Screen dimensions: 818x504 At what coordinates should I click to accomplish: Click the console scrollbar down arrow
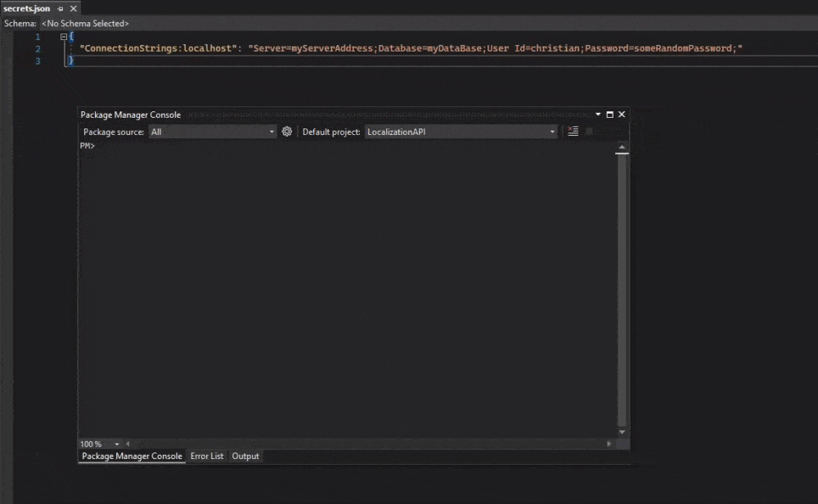pos(622,432)
